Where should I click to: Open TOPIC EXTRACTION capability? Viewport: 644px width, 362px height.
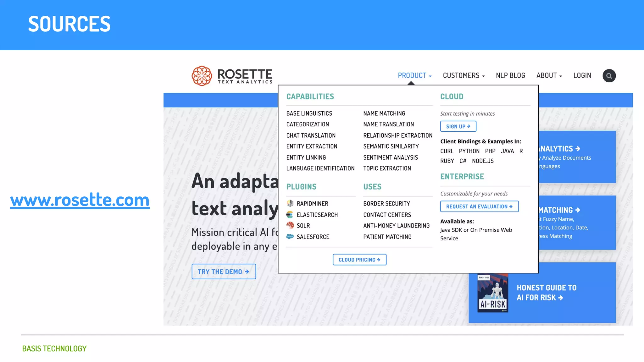tap(387, 168)
